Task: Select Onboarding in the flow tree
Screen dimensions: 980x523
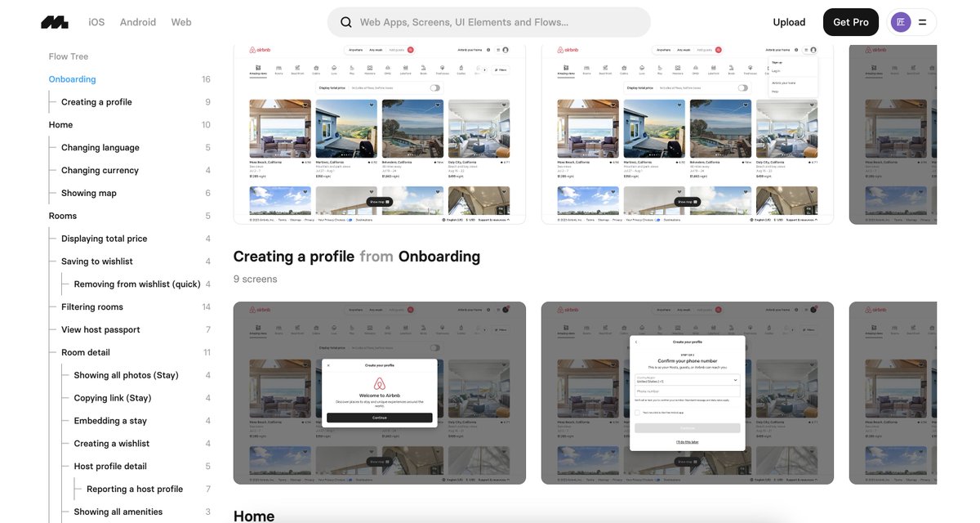Action: 72,79
